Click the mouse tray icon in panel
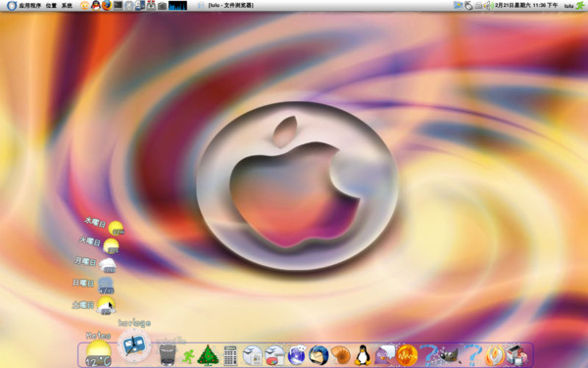 [468, 6]
